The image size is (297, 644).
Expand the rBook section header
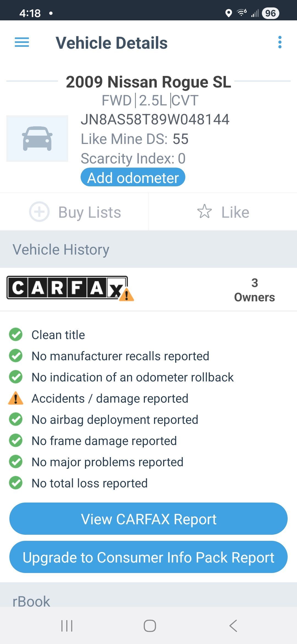click(31, 601)
